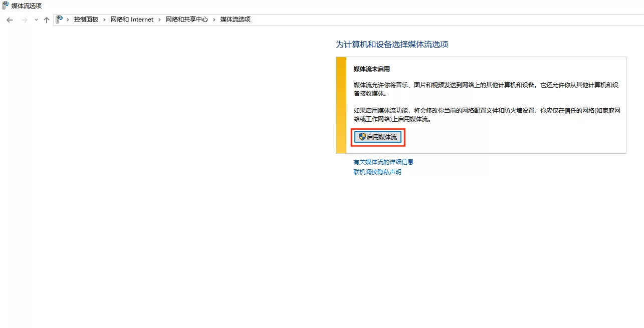
Task: Open 有关媒体流的详细信息 link
Action: click(383, 162)
